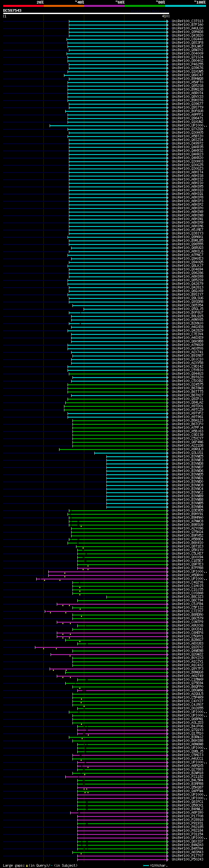This screenshot has height=868, width=209.
Task: Select the UniRef100_B4JP06 hit
Action: click(x=187, y=726)
